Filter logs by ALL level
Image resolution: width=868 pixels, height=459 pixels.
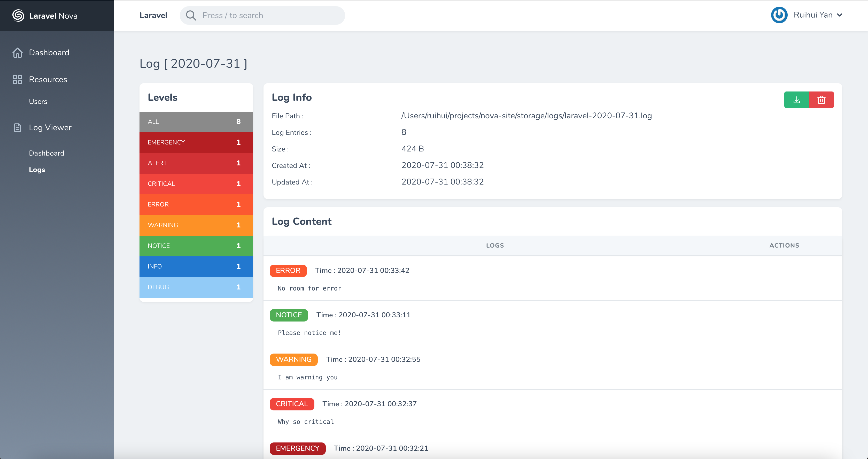pos(196,122)
